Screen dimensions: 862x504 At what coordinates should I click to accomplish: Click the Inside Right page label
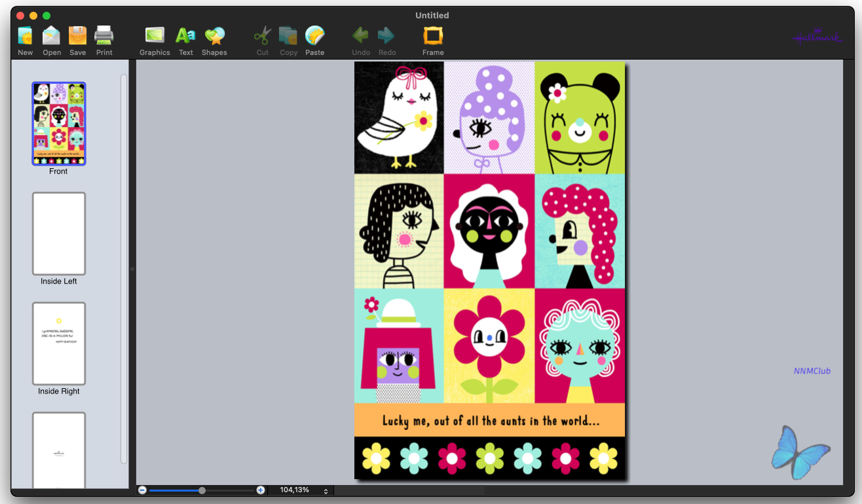click(x=59, y=391)
